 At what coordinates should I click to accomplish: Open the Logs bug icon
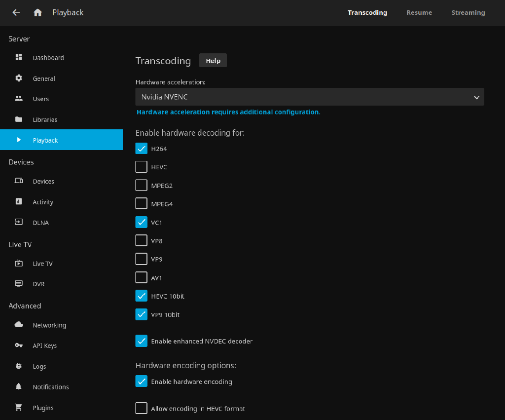click(19, 366)
